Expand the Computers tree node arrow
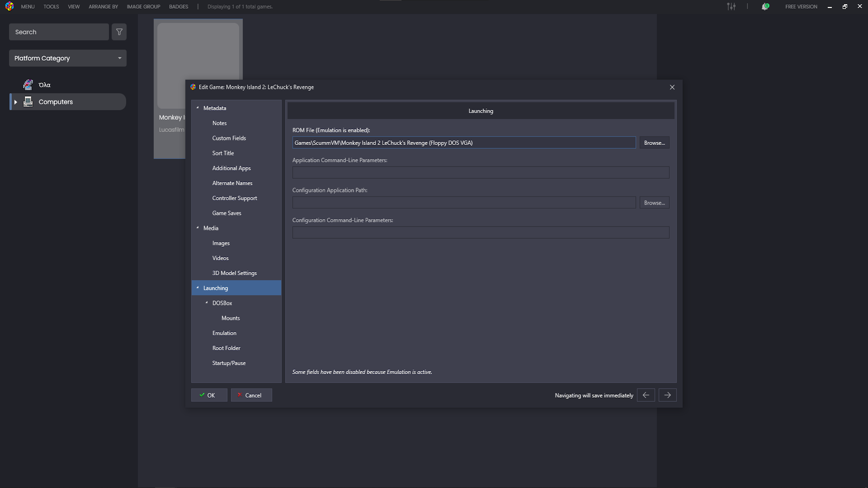The image size is (868, 488). coord(16,102)
